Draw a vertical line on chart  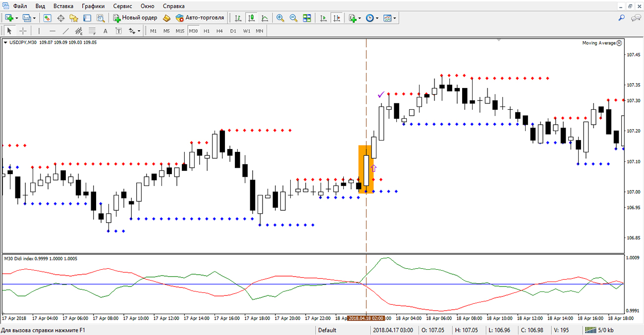click(x=39, y=31)
